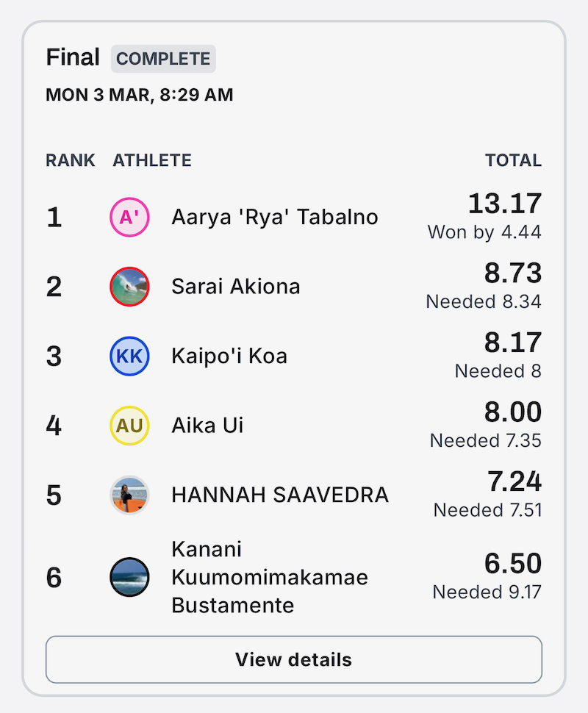
Task: Select the TOTAL column header
Action: tap(514, 160)
